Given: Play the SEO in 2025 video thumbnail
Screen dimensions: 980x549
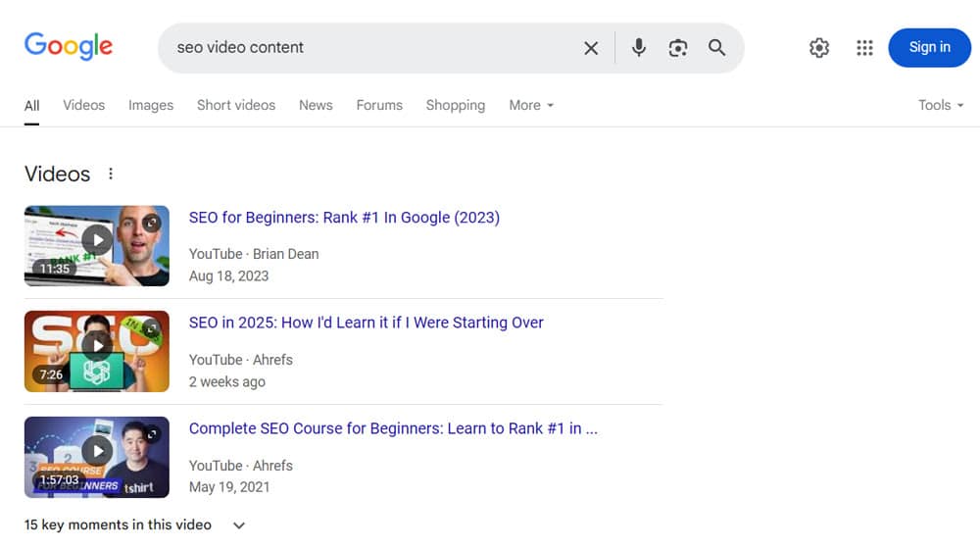Looking at the screenshot, I should click(x=97, y=351).
